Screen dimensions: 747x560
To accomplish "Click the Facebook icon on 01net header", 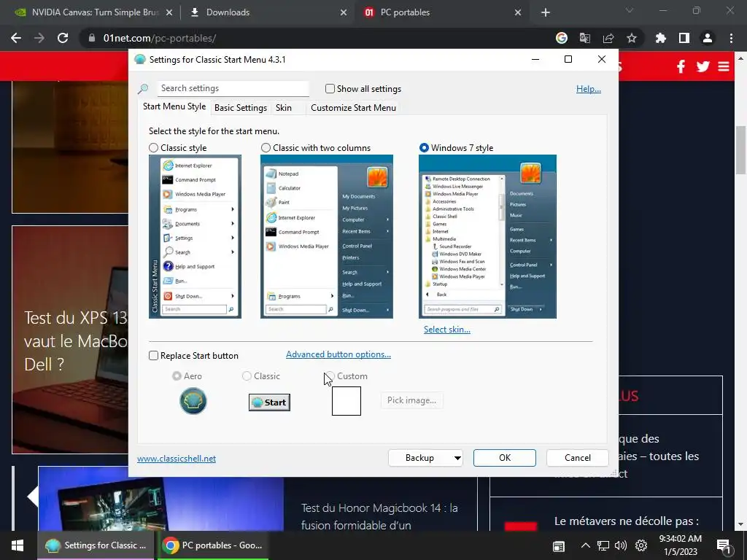I will tap(681, 66).
